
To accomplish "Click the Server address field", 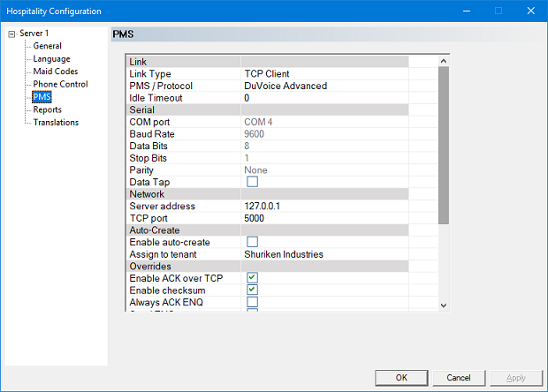I will click(339, 206).
